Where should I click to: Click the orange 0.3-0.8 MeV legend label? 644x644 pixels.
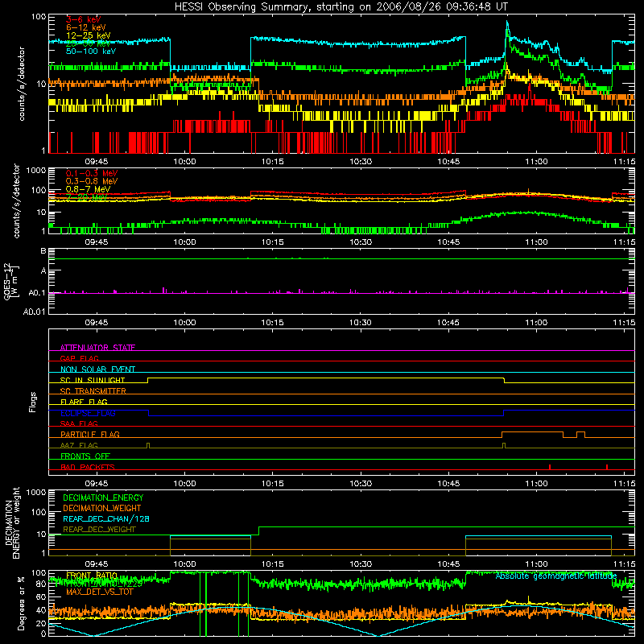(92, 181)
